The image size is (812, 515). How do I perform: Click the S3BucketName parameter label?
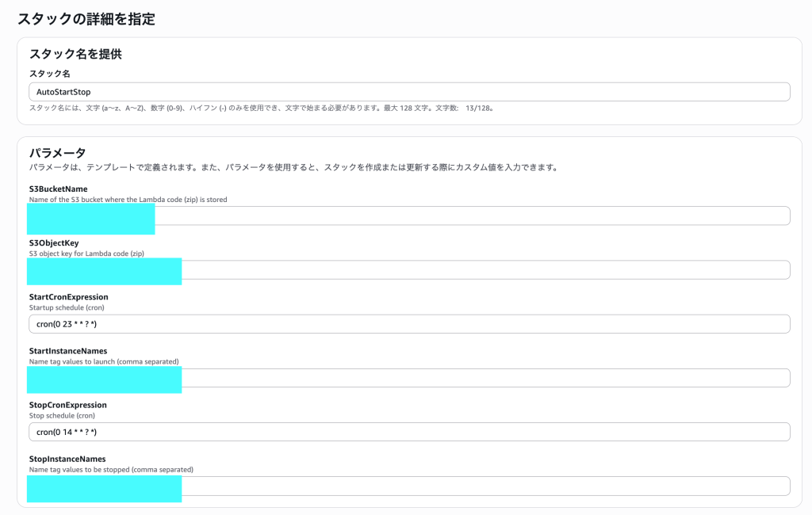(58, 189)
